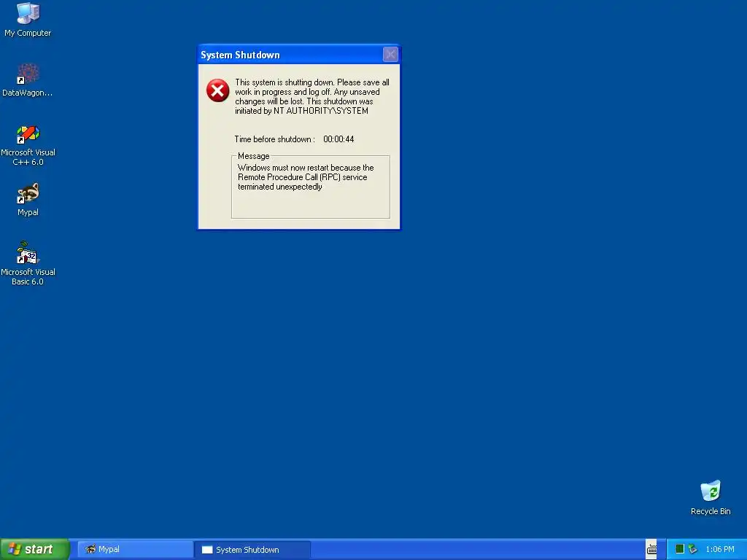Switch to the Mypal taskbar button

135,550
